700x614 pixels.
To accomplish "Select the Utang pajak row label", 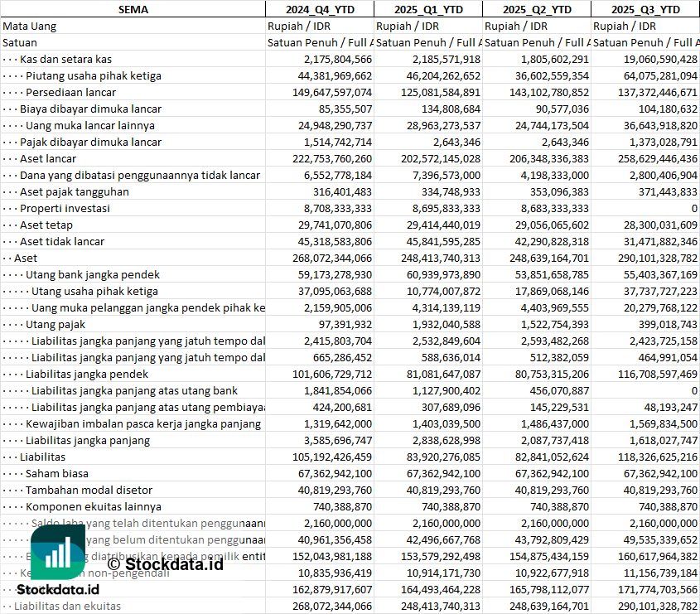I will click(x=56, y=324).
